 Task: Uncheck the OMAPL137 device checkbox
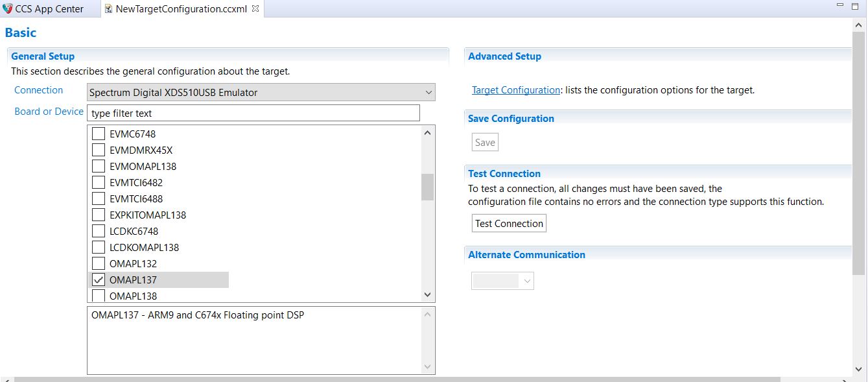[99, 280]
